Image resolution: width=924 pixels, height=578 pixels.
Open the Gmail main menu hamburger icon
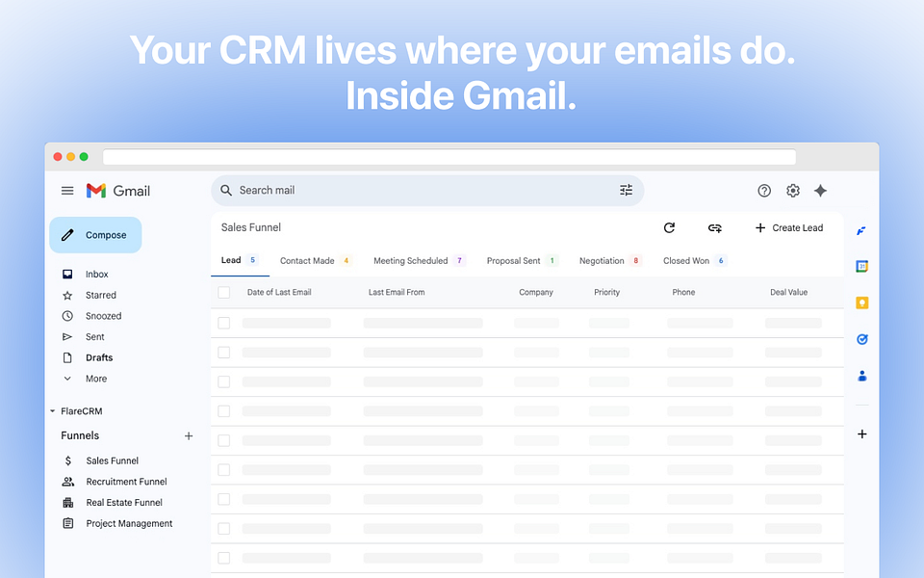67,191
